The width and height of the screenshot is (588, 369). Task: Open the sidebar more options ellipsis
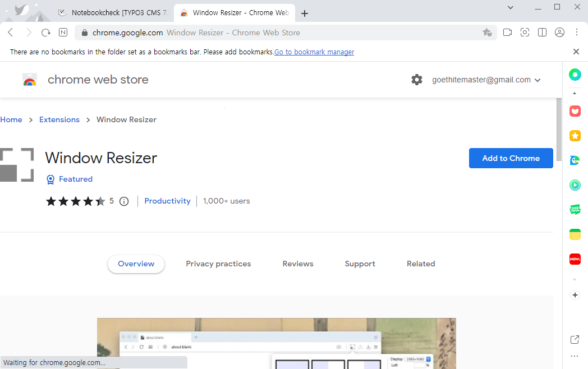click(x=575, y=356)
